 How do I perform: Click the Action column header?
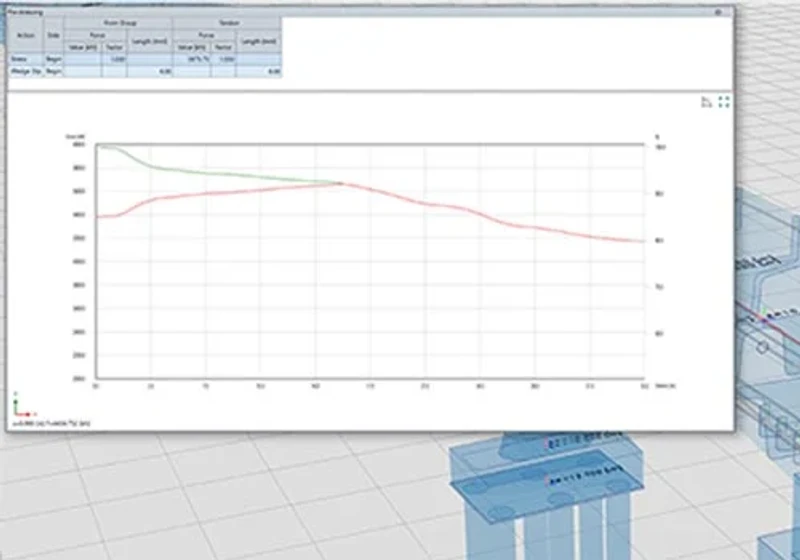click(x=26, y=35)
